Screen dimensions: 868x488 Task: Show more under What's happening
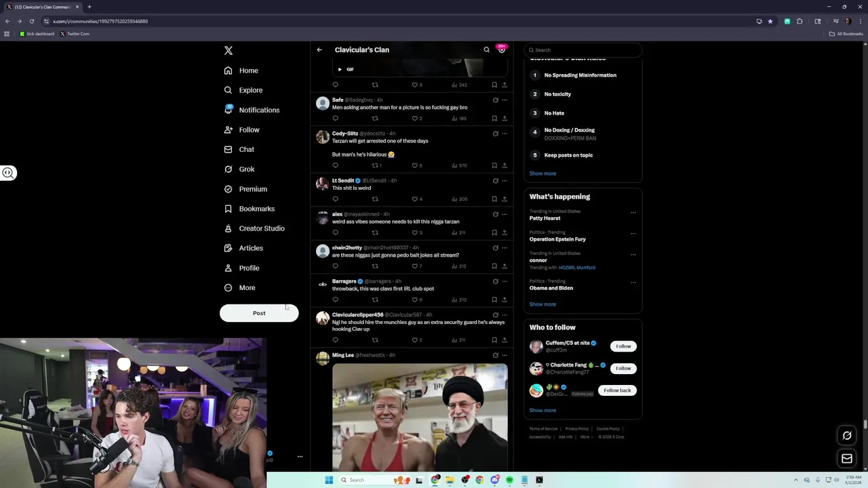542,304
